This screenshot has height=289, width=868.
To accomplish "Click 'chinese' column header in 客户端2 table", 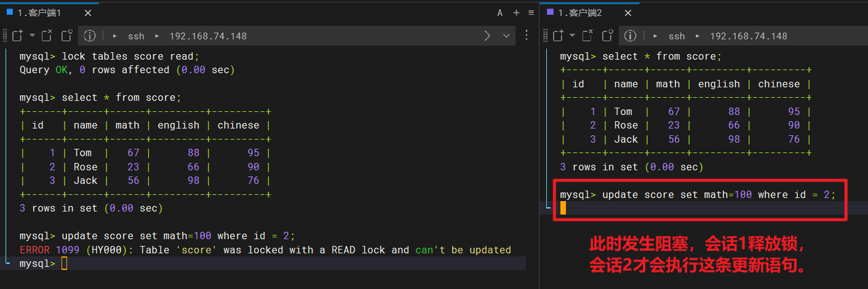I will point(779,84).
